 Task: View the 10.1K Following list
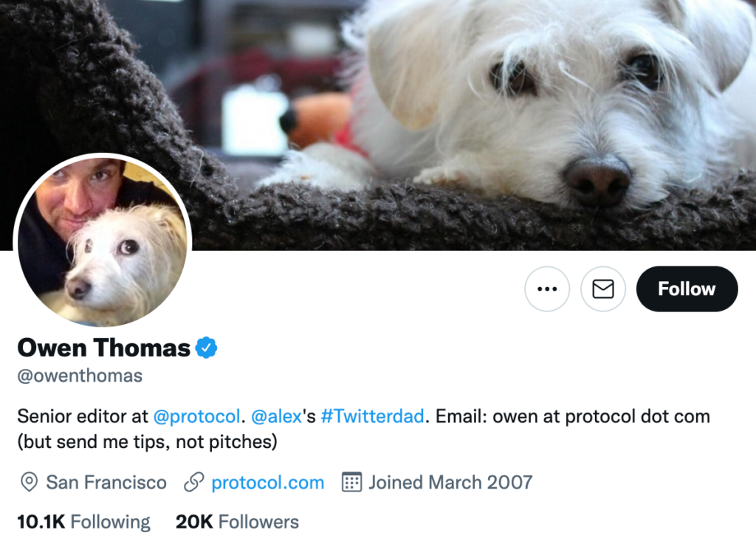(x=83, y=523)
